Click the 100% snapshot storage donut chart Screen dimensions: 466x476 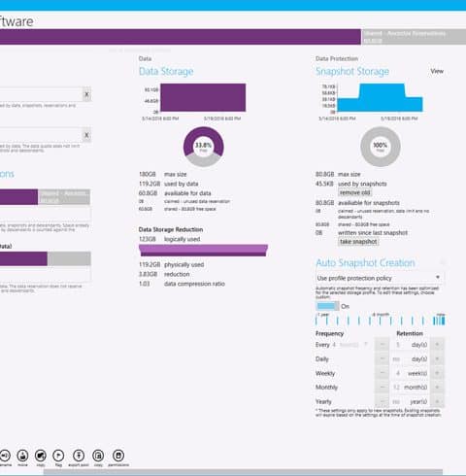pyautogui.click(x=381, y=147)
